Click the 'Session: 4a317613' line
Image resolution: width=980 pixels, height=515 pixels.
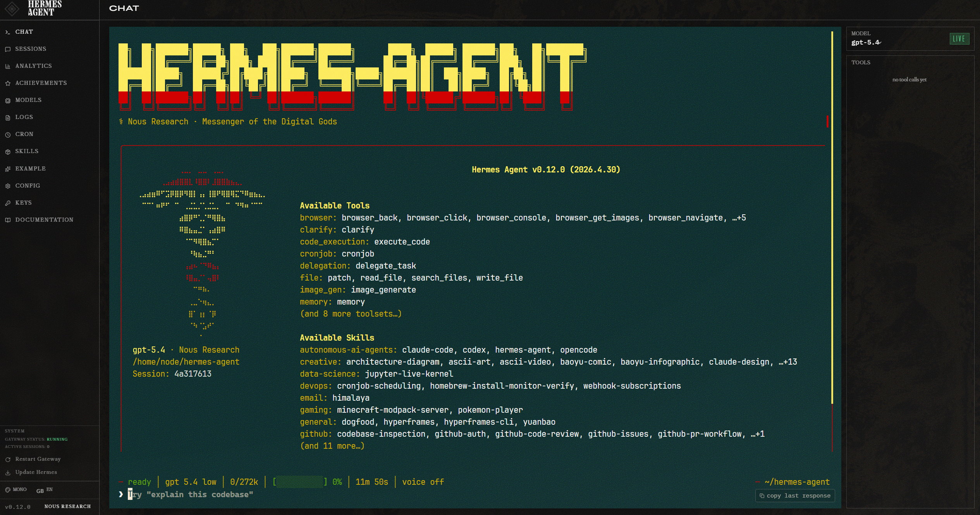click(172, 374)
